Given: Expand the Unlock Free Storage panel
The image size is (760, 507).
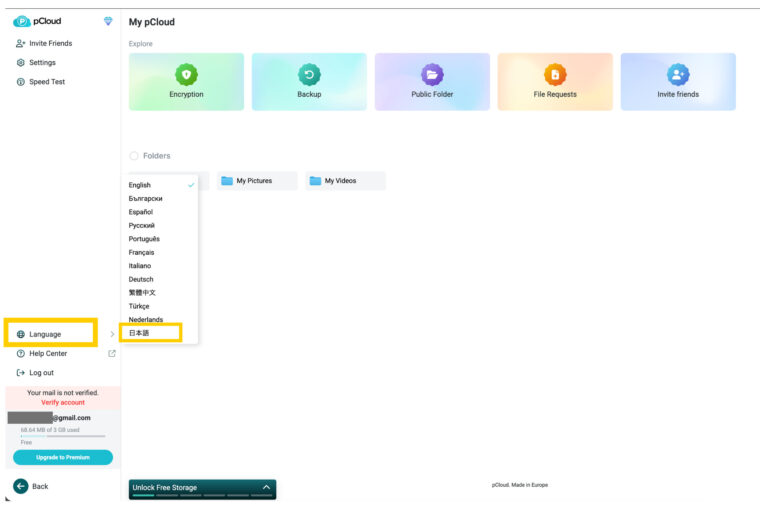Looking at the screenshot, I should pos(266,488).
